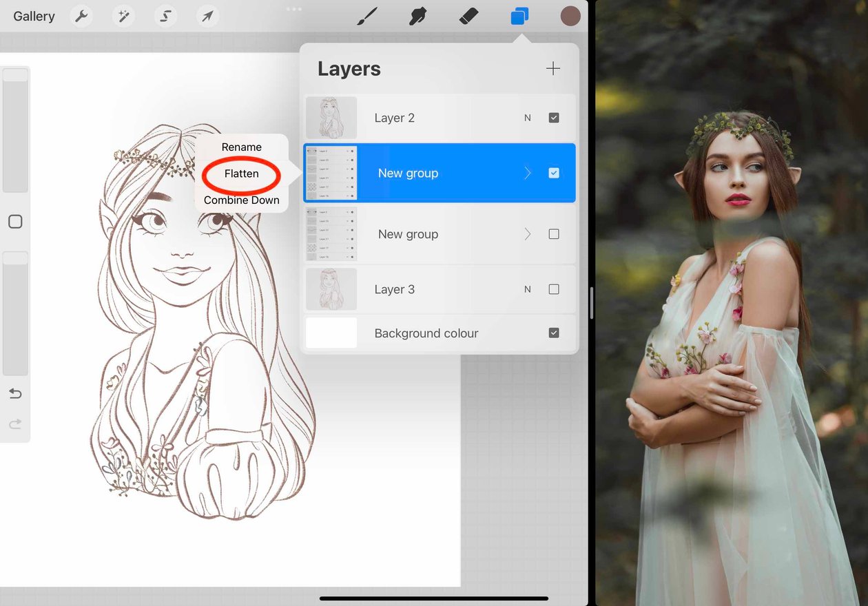Open blend mode N for Layer 3
Viewport: 868px width, 606px height.
528,289
